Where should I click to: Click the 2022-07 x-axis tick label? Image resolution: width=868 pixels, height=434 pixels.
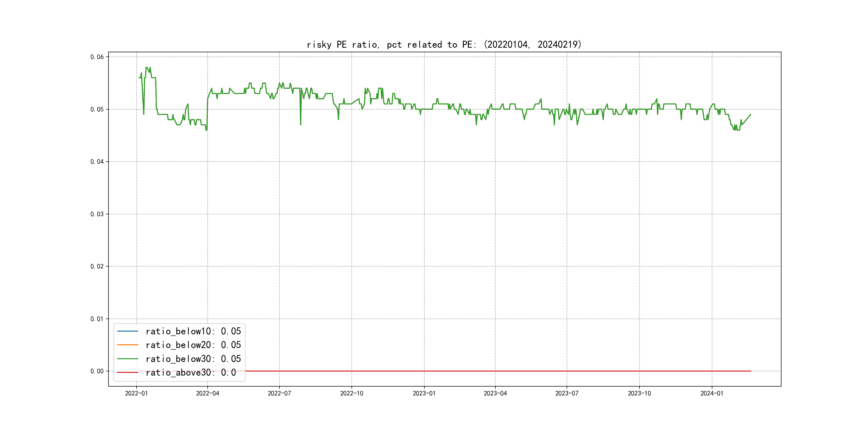[x=279, y=393]
